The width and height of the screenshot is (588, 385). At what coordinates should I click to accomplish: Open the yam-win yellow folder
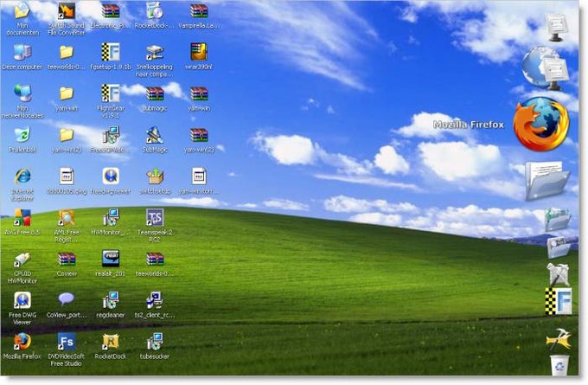click(67, 93)
